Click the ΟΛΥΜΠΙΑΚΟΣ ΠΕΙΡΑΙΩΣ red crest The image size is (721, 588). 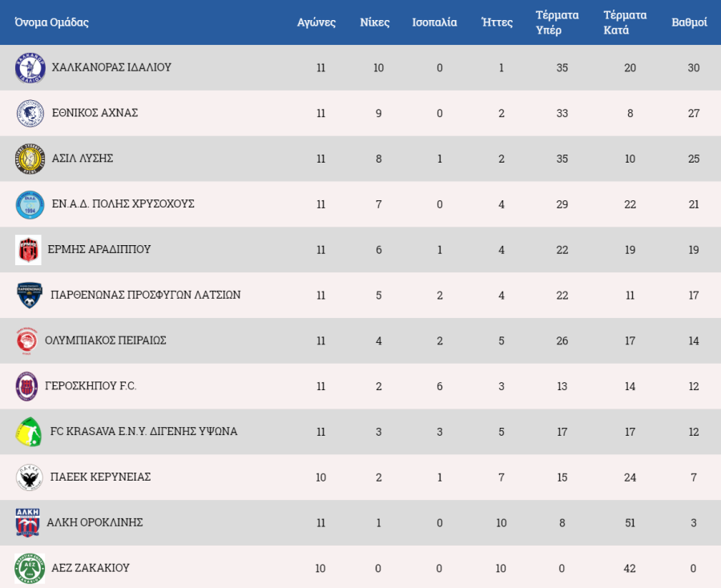click(x=26, y=340)
